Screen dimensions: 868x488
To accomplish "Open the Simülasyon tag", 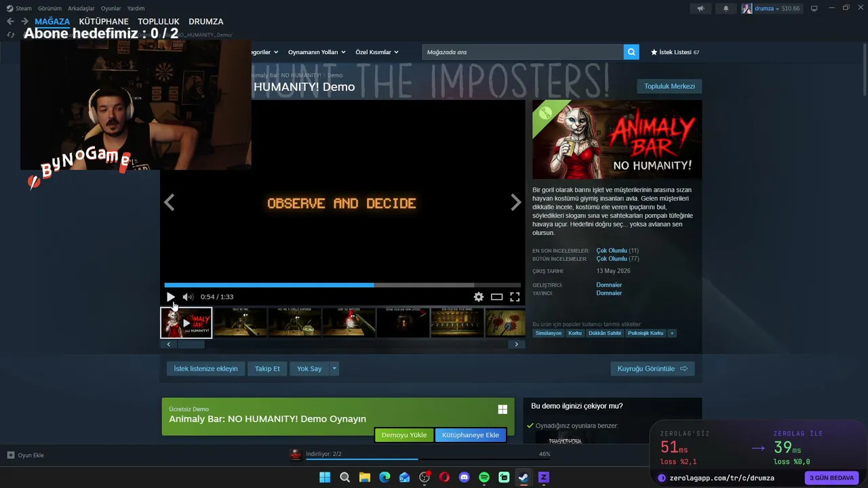I will (x=549, y=333).
